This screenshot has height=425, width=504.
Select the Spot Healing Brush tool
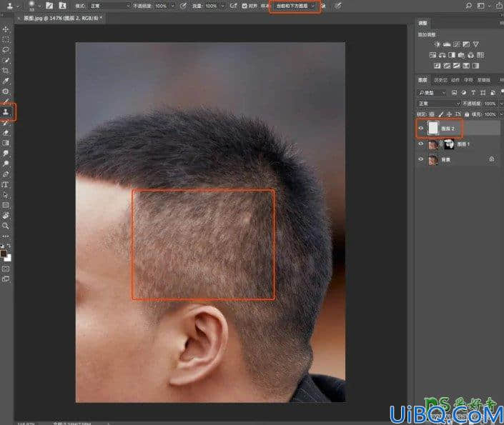coord(6,91)
